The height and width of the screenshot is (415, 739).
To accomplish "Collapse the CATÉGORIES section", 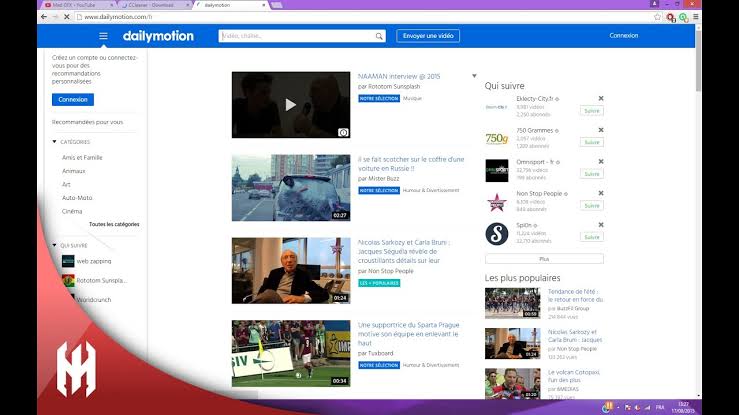I will pyautogui.click(x=54, y=141).
